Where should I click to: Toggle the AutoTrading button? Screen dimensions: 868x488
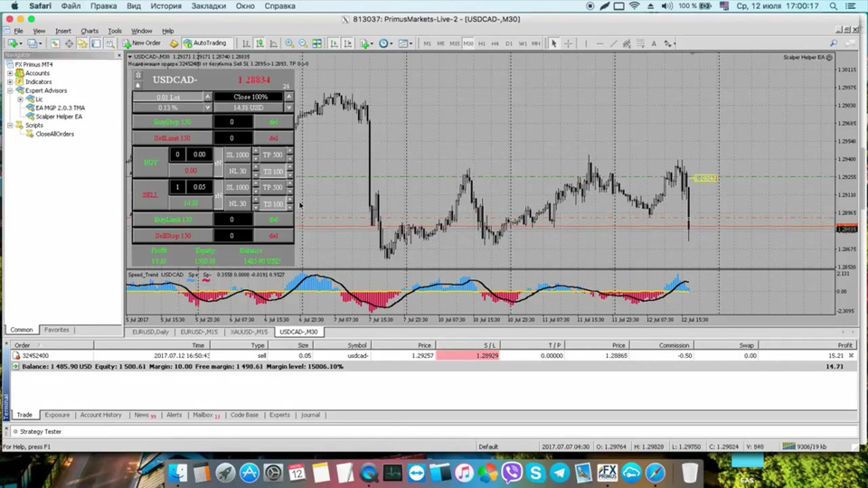coord(205,43)
